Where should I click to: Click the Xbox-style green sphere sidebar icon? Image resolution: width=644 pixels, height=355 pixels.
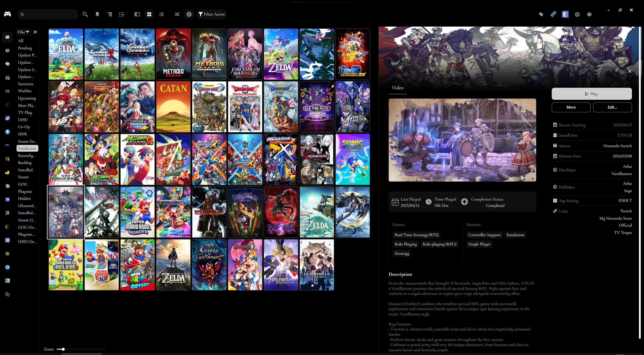click(8, 186)
